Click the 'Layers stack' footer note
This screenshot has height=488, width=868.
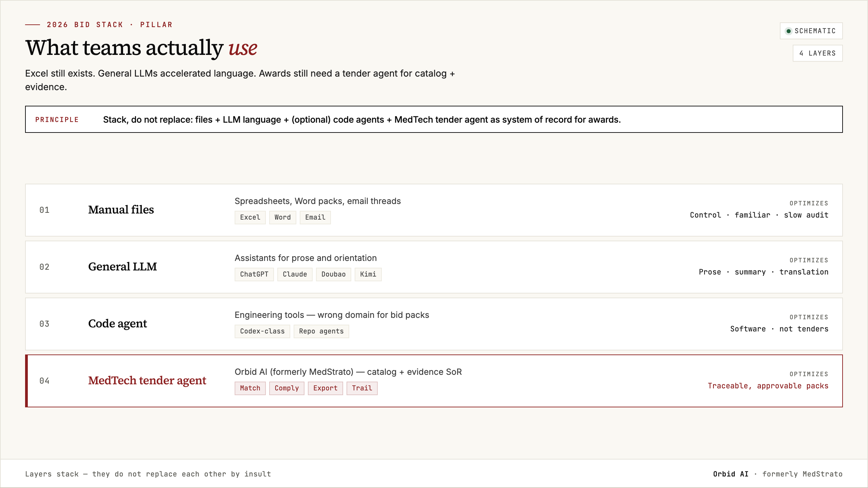(148, 474)
